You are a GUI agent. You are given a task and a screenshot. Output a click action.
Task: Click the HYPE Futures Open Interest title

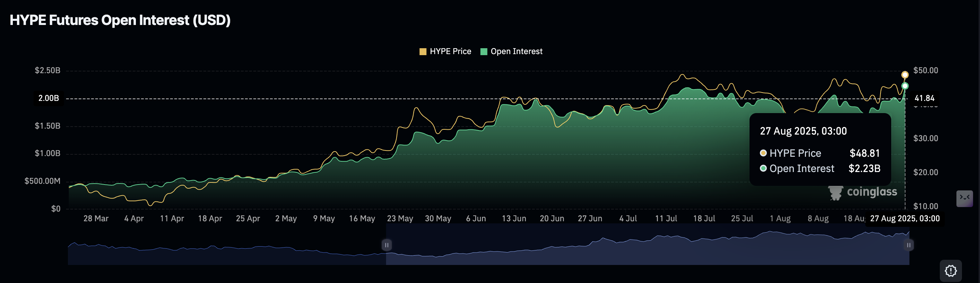tap(120, 20)
